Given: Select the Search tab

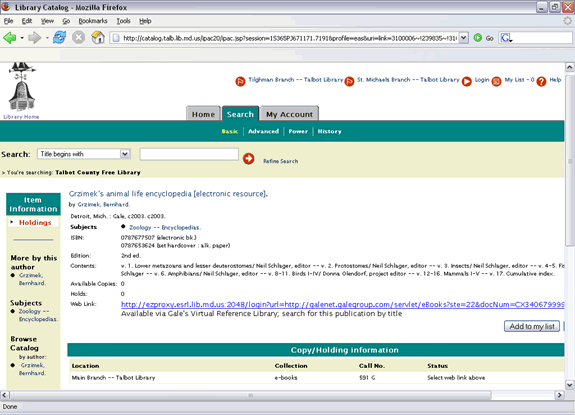Looking at the screenshot, I should point(240,114).
